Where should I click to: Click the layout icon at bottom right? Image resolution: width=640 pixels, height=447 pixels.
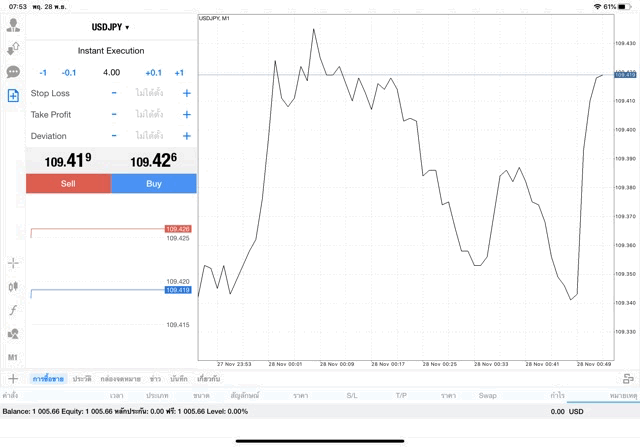point(628,379)
